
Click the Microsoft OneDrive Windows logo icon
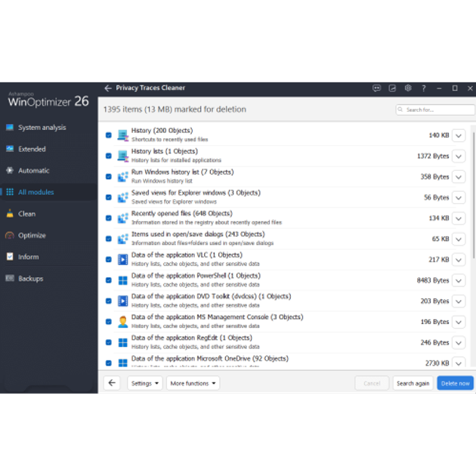[122, 363]
